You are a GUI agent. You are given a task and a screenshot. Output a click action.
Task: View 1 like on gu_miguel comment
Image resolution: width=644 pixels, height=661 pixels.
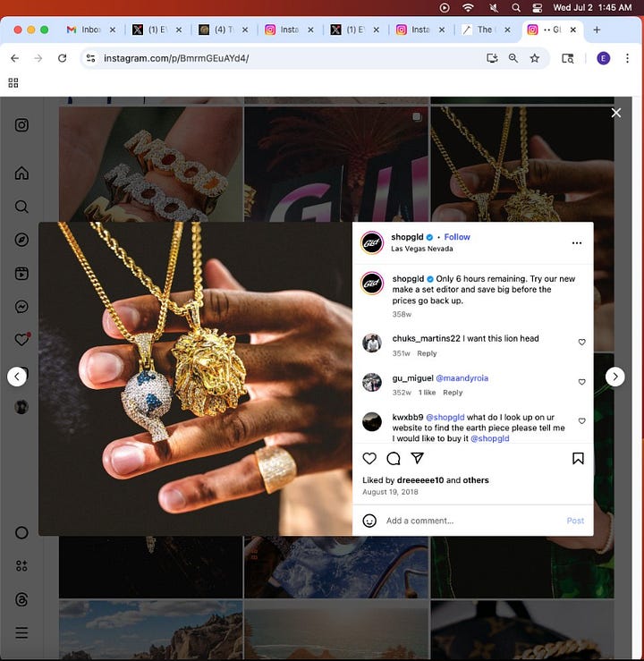tap(427, 393)
